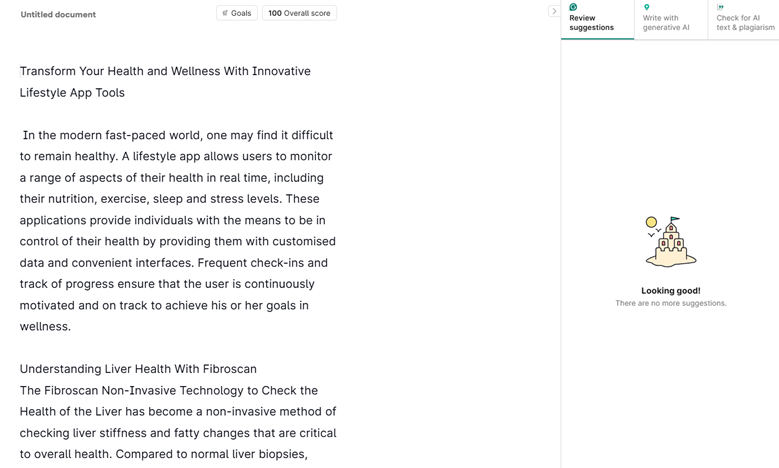The image size is (779, 468).
Task: Click the sandcastle illustration in the suggestions panel
Action: [x=670, y=242]
